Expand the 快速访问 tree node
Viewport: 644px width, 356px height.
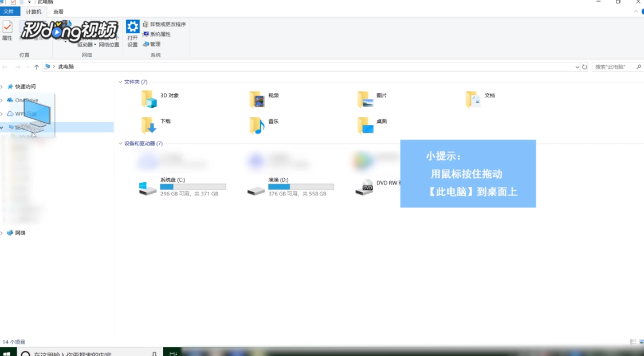2,87
